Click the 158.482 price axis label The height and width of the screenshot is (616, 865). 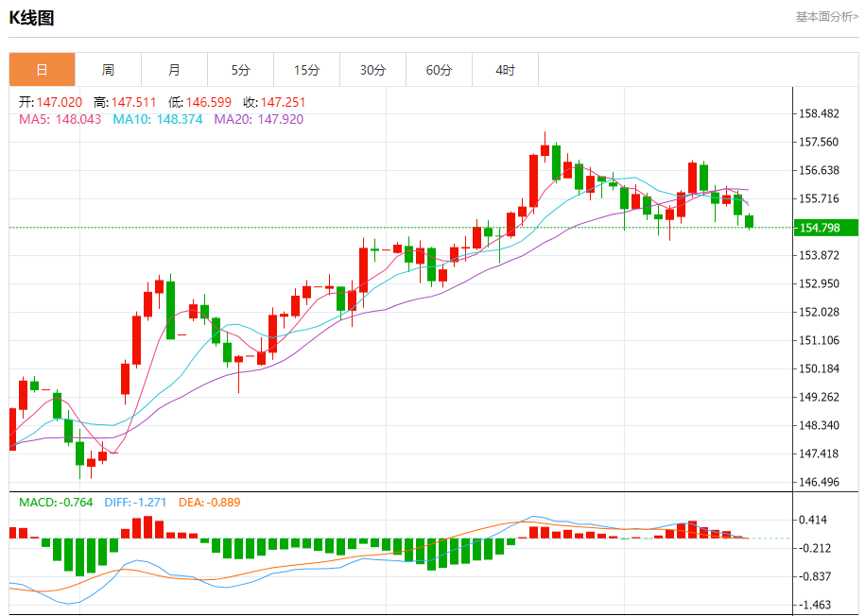pyautogui.click(x=819, y=113)
